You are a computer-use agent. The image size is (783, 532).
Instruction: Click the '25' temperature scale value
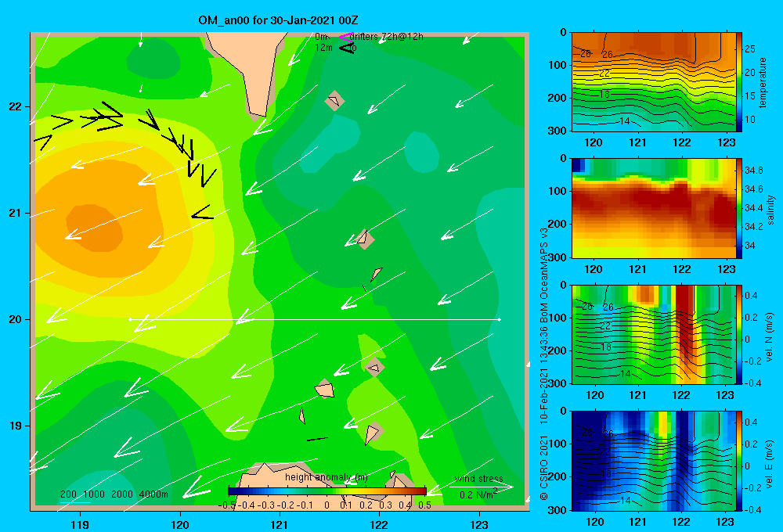tap(750, 49)
